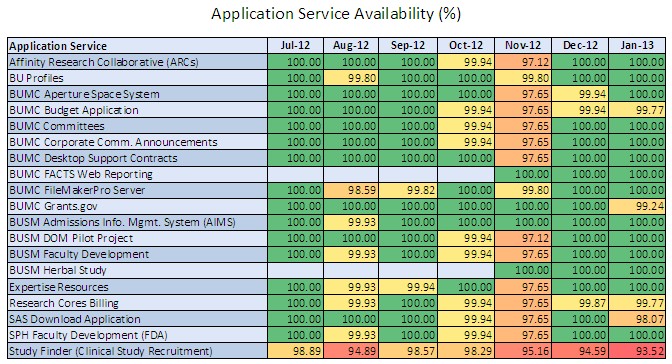
Task: Select the BUMC Grants.gov Jan-13 value 99.24
Action: tap(637, 206)
